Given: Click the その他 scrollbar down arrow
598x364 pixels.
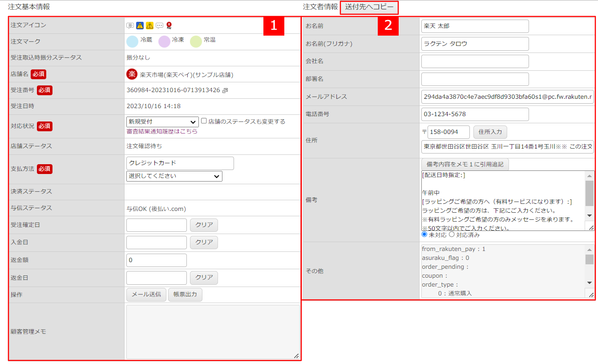Looking at the screenshot, I should pos(590,283).
